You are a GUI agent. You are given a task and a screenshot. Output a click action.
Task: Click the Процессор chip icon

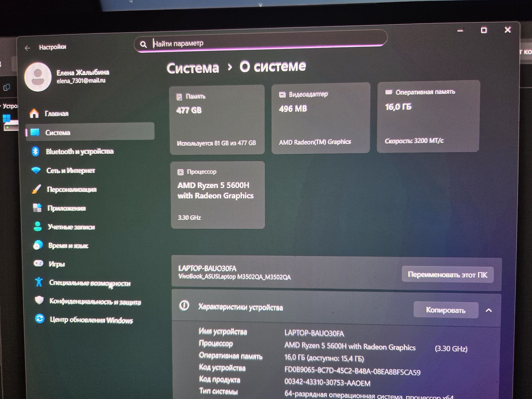181,172
